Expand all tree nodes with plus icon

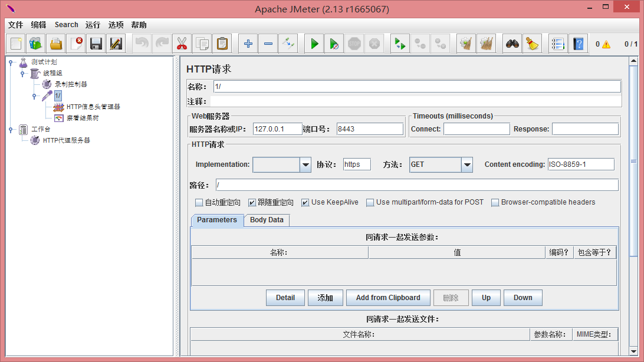click(248, 44)
